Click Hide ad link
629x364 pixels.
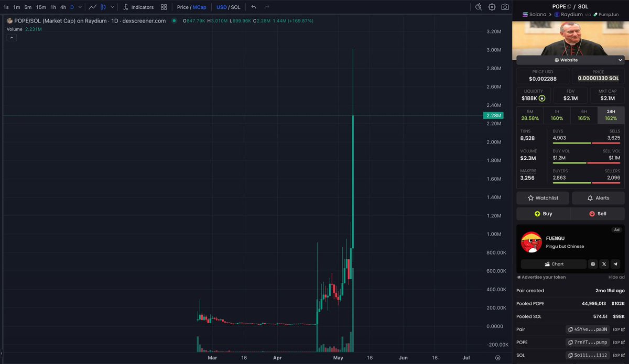click(616, 277)
